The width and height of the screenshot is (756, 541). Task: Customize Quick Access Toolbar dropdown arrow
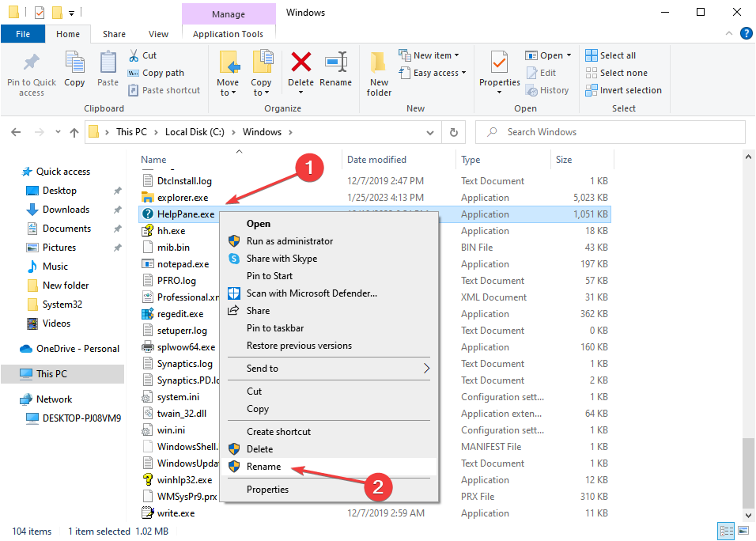coord(71,13)
